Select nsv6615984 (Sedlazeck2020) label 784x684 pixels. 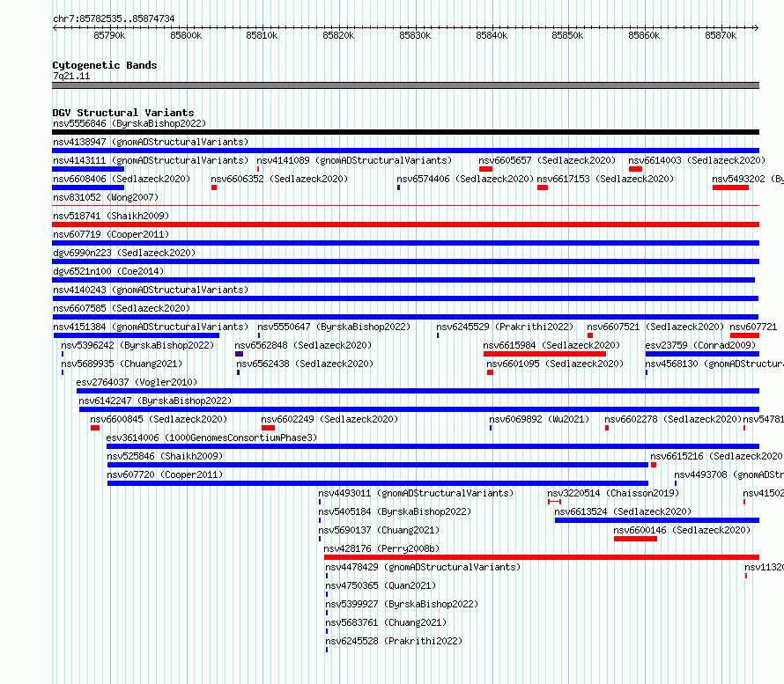551,345
